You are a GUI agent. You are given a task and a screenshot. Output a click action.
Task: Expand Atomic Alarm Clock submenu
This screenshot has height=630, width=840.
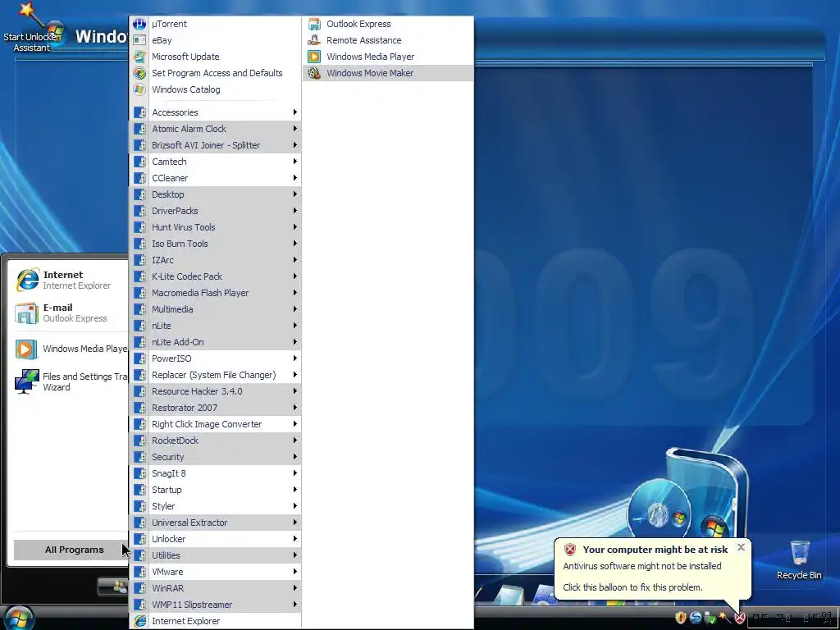(x=215, y=129)
